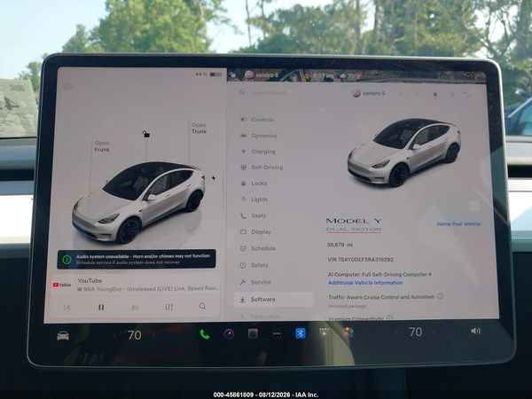The height and width of the screenshot is (399, 532).
Task: Open Additional Vehicle Information link
Action: [x=365, y=283]
